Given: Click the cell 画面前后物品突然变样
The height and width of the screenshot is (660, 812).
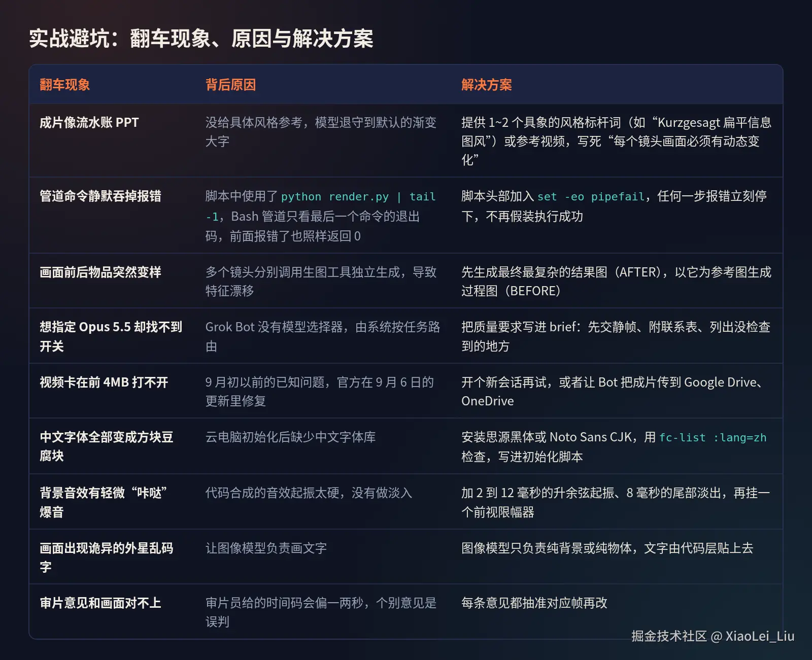Looking at the screenshot, I should pos(100,272).
